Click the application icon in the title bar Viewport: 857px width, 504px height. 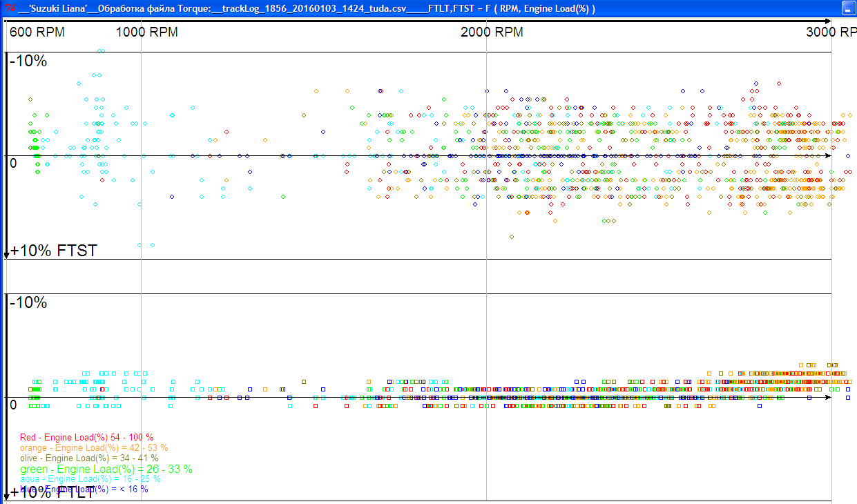[x=10, y=8]
